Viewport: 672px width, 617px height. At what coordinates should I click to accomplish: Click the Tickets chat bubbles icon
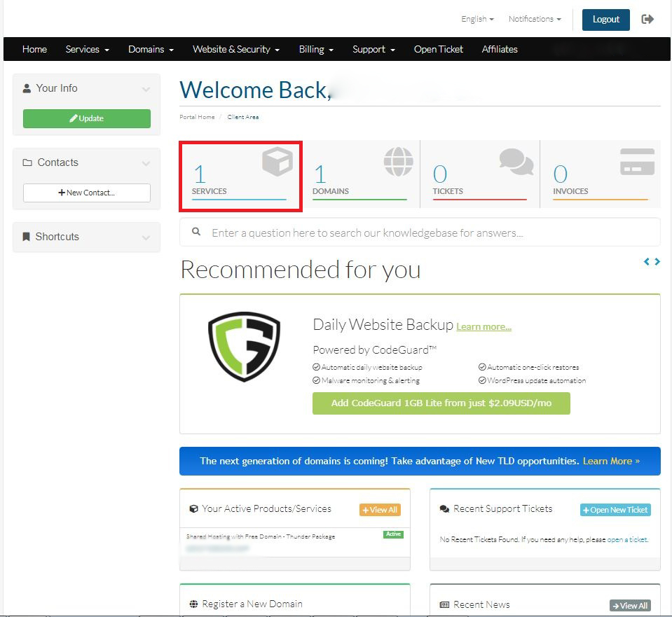coord(516,162)
